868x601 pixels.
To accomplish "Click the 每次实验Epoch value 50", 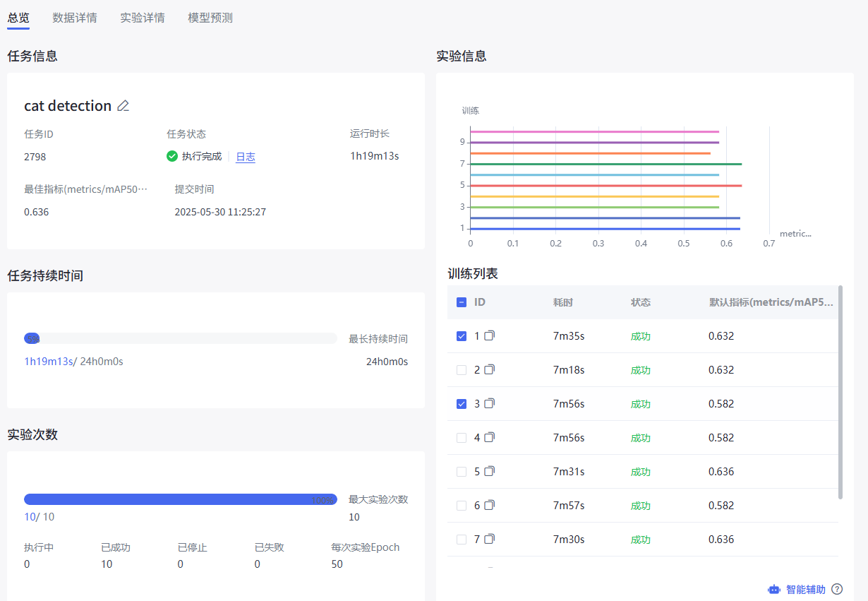I will 337,564.
